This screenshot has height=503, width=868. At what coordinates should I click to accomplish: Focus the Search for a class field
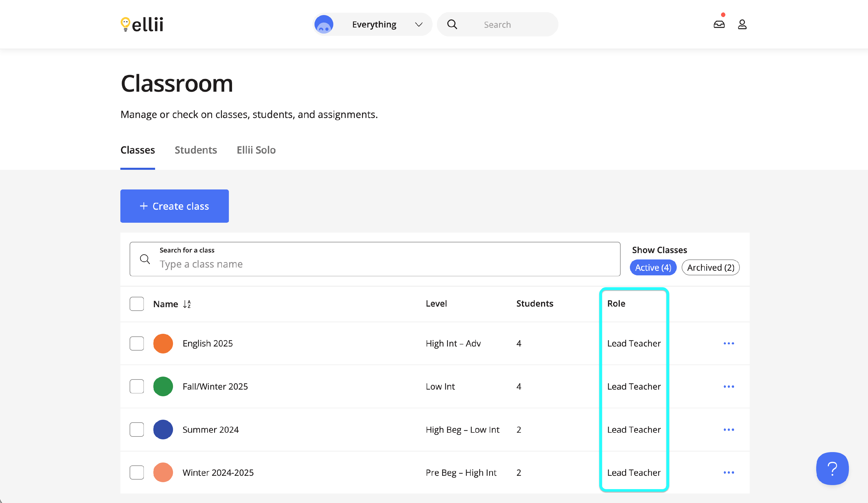(375, 264)
